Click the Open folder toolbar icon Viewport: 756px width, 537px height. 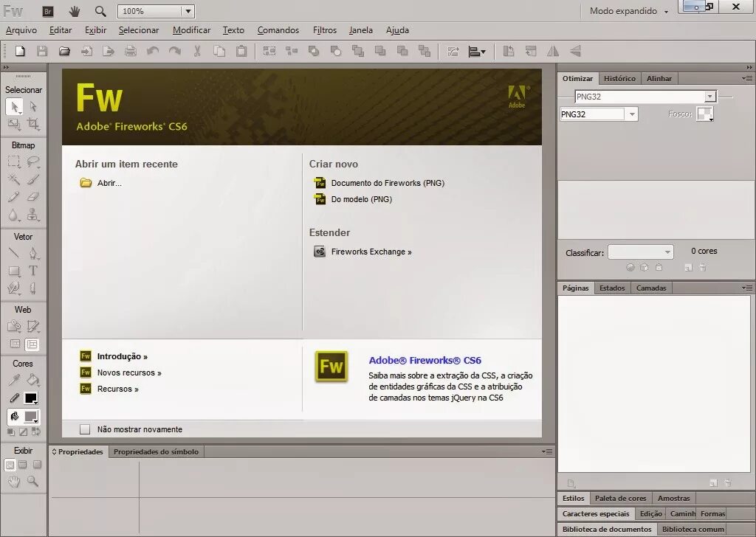[x=64, y=51]
